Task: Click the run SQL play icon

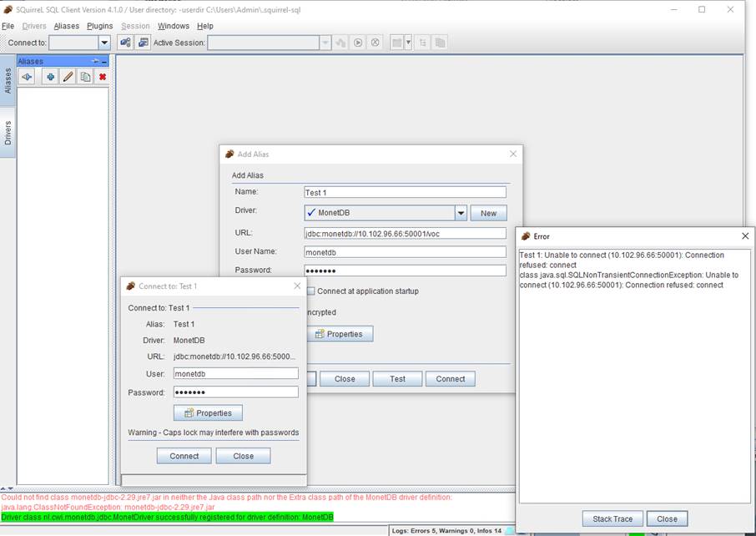Action: [358, 43]
